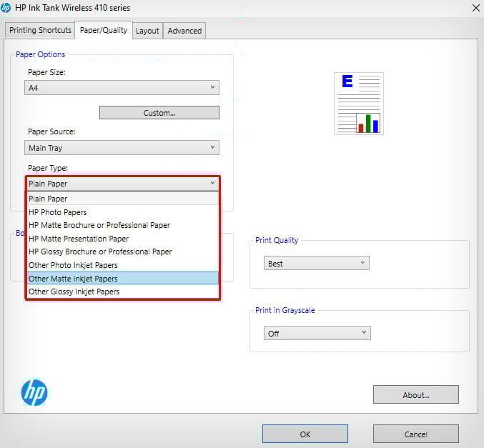Click the document page preview thumbnail
Viewport: 484px width, 448px height.
point(359,104)
